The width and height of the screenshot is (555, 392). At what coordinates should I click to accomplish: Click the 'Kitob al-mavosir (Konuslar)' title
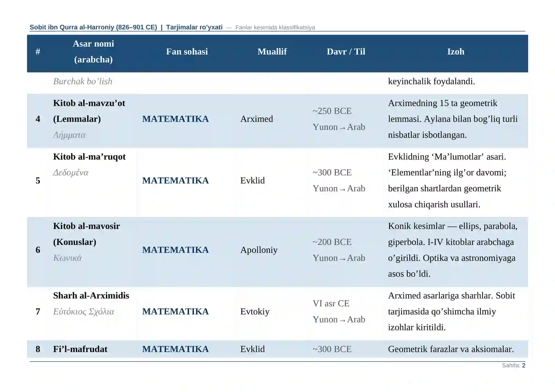[86, 234]
